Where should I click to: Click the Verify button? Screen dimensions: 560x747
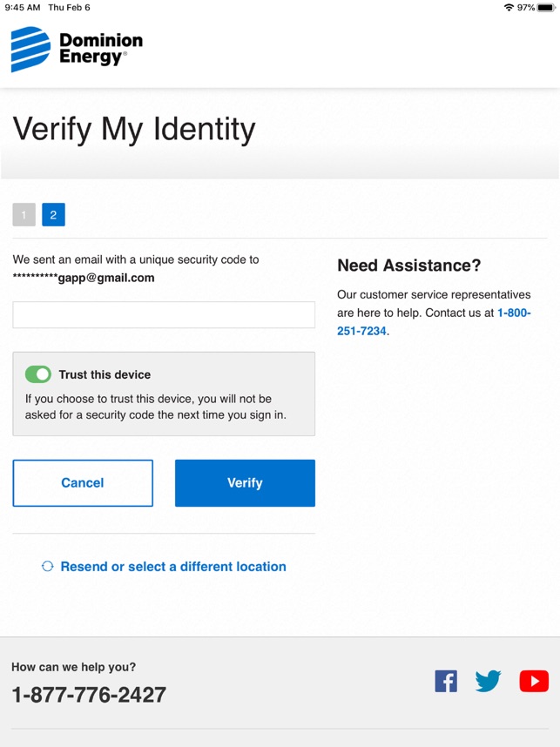tap(245, 482)
